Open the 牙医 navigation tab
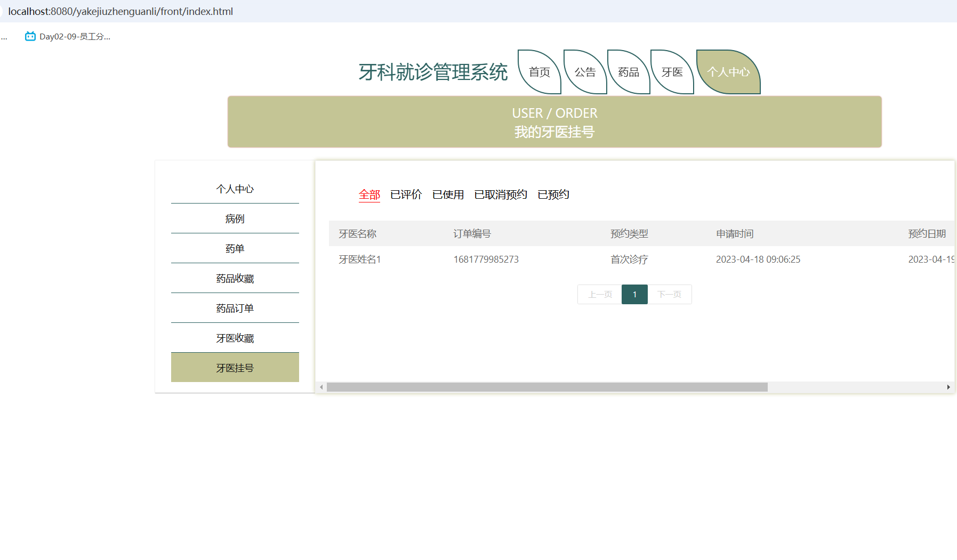Image resolution: width=957 pixels, height=560 pixels. point(672,72)
